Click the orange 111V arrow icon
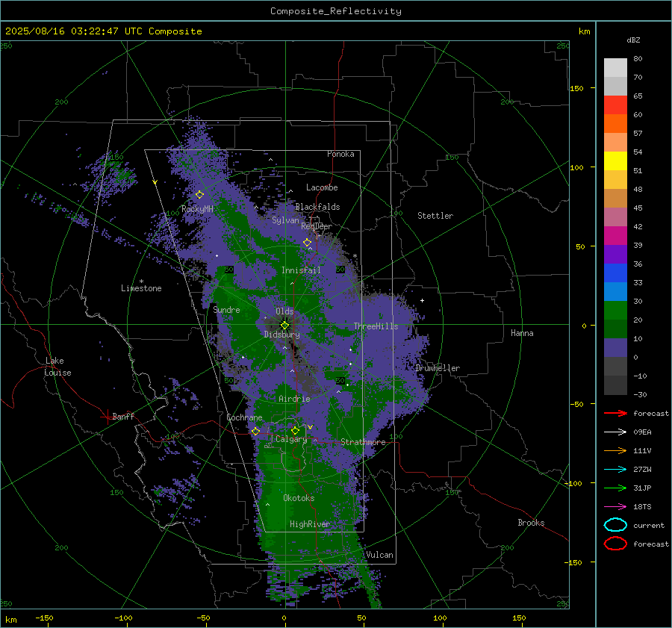This screenshot has width=672, height=628. pyautogui.click(x=615, y=450)
